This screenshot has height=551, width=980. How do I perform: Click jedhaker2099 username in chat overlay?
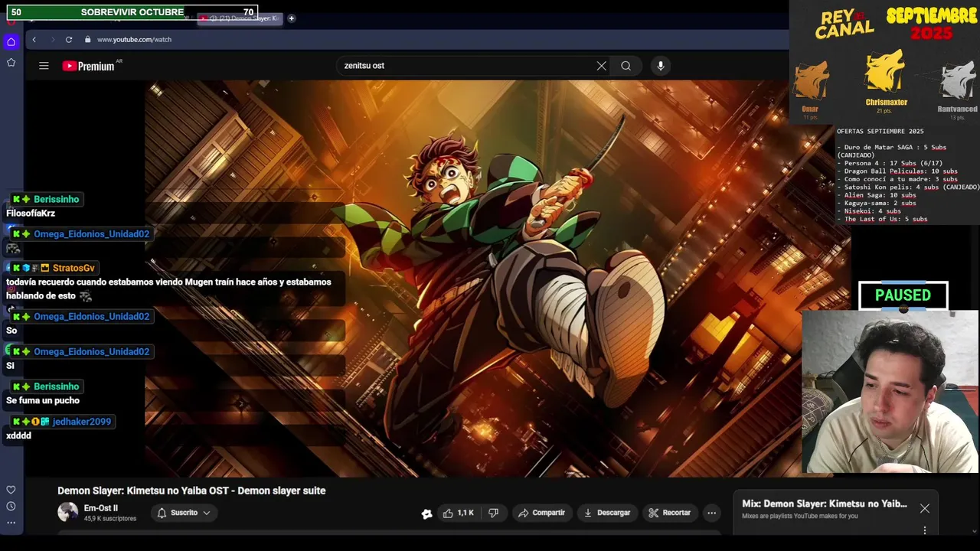pyautogui.click(x=82, y=422)
